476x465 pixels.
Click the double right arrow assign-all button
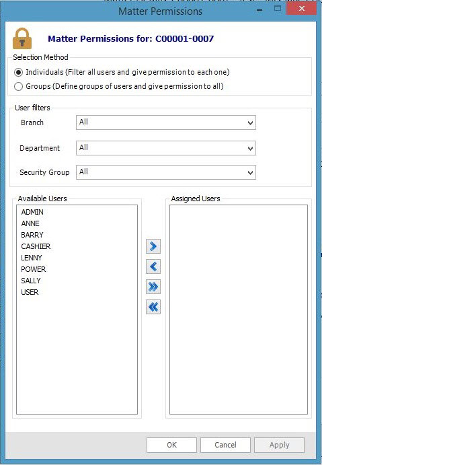coord(153,287)
